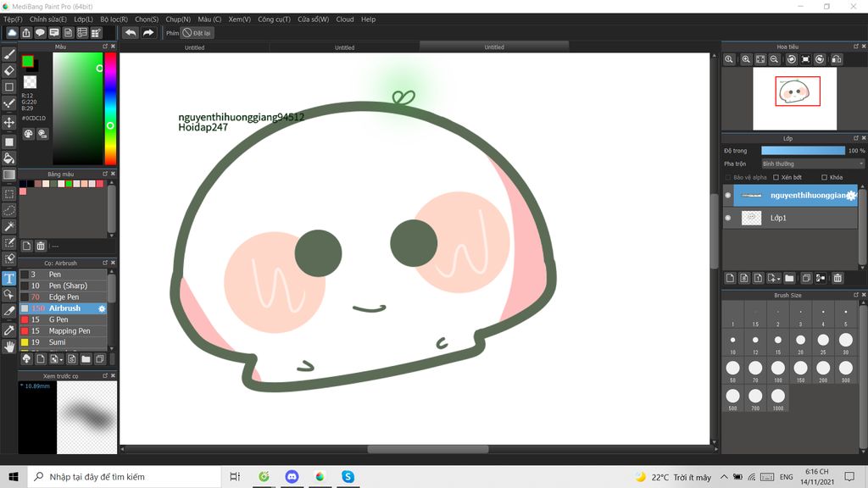Select the Eraser tool

9,70
